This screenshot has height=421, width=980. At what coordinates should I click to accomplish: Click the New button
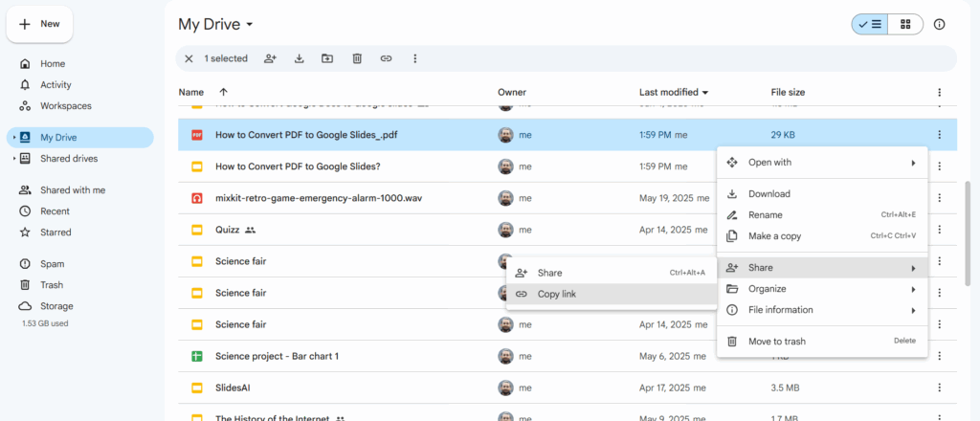[40, 24]
